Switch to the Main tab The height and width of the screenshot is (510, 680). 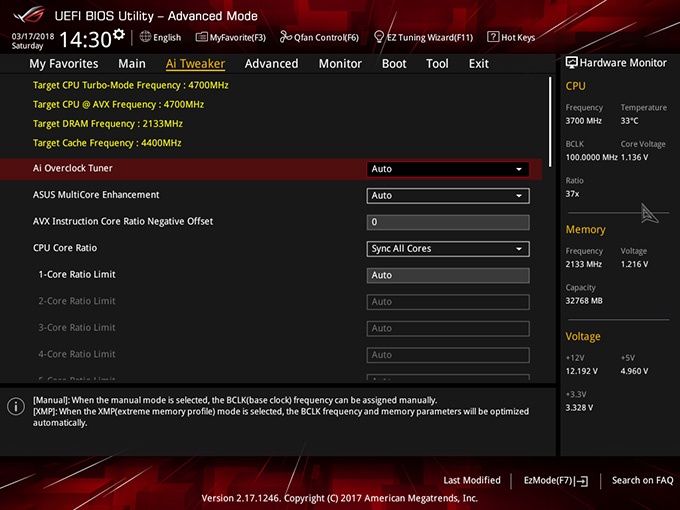coord(132,64)
